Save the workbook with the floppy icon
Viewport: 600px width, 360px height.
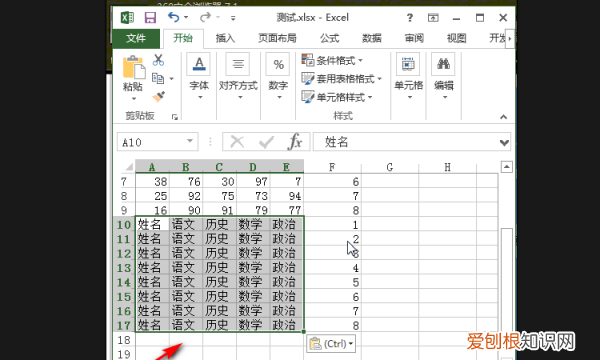[x=150, y=18]
